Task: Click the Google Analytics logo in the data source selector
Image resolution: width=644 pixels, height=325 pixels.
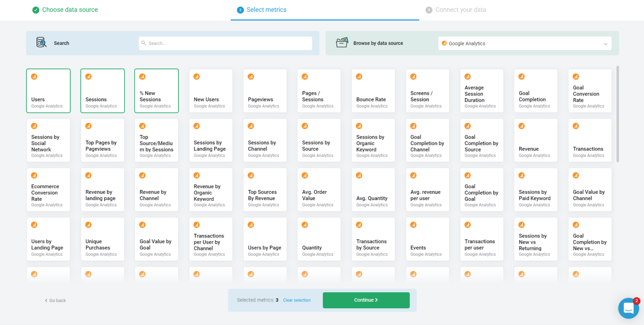Action: pyautogui.click(x=444, y=43)
